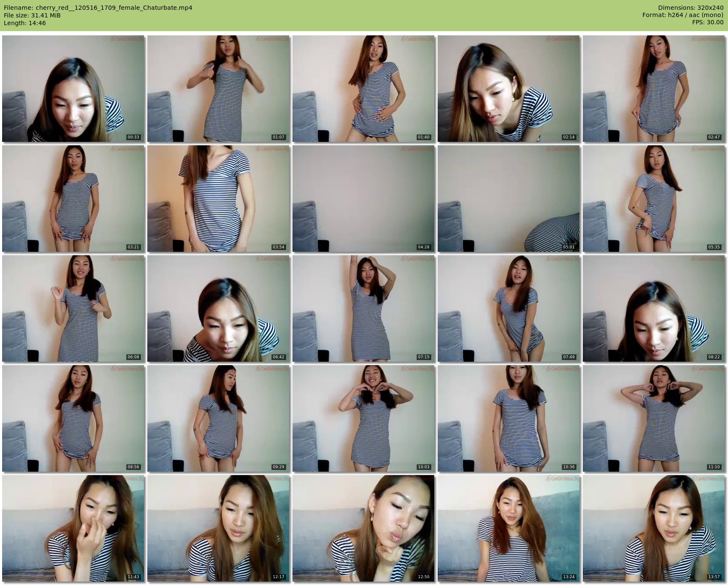Select the thumbnail marked 05:01
728x585 pixels.
tap(509, 199)
